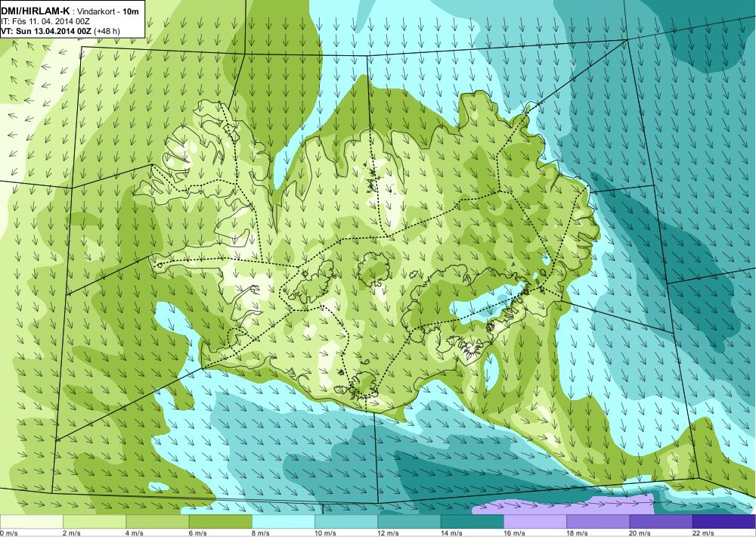Image resolution: width=756 pixels, height=537 pixels.
Task: Pick the lilac swatch between 16 and 18 m/s
Action: 535,522
